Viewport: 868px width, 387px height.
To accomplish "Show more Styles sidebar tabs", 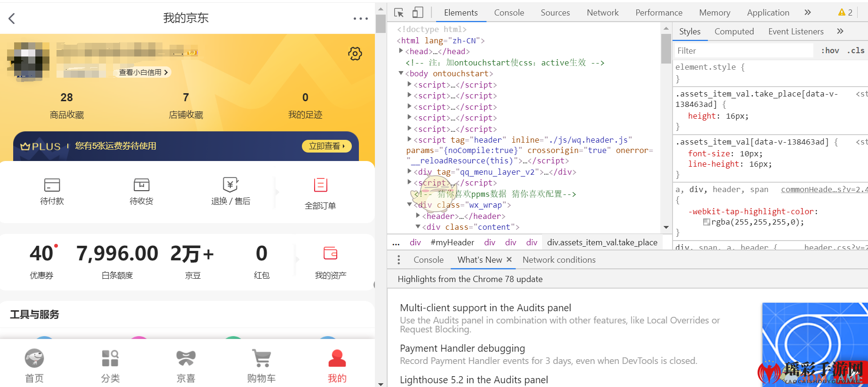I will point(840,32).
